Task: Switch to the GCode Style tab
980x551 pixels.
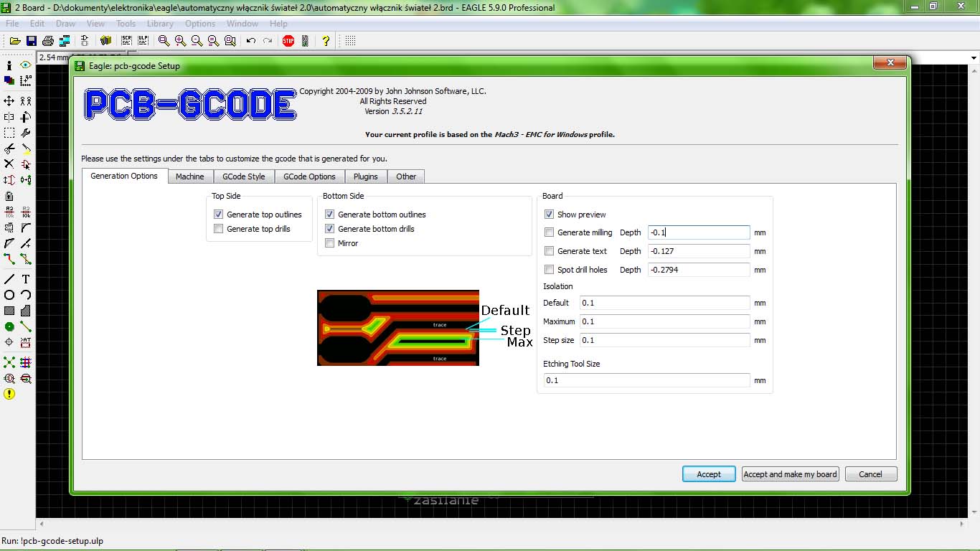Action: (243, 176)
